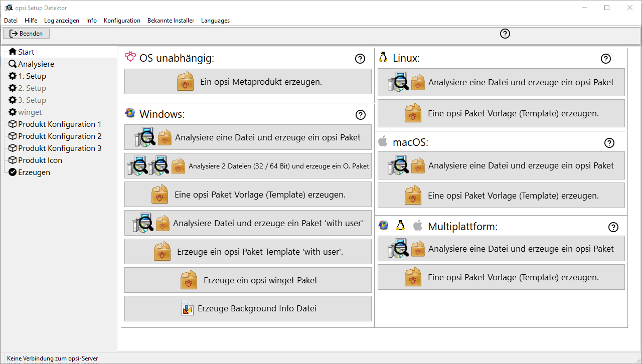
Task: Click the Apple icon beside Multiplattform heading
Action: [x=417, y=225]
